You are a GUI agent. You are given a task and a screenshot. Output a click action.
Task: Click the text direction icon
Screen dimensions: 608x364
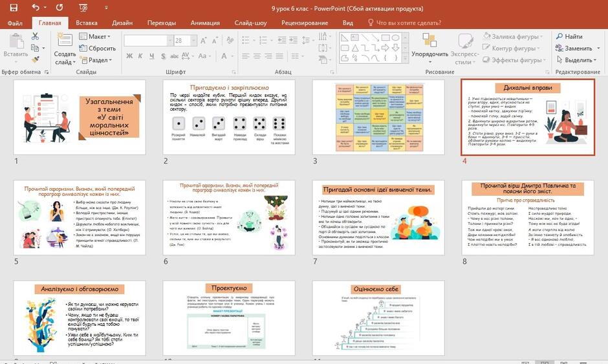point(324,36)
